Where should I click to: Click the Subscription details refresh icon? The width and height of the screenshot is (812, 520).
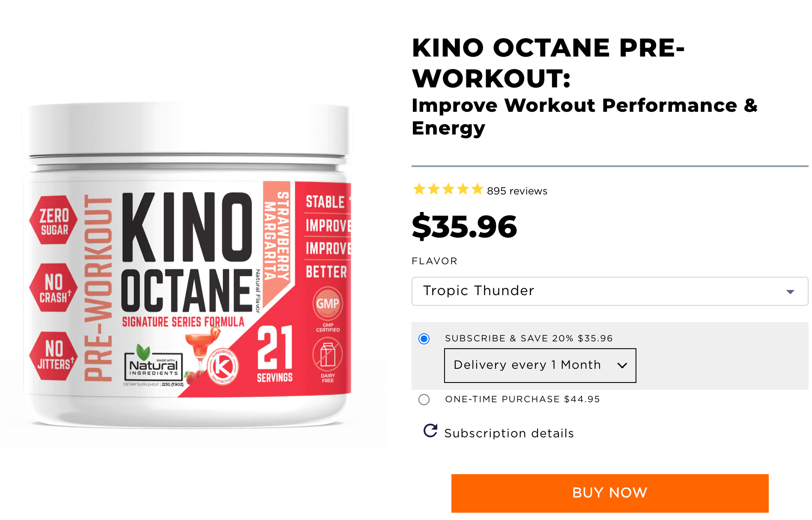(x=430, y=430)
